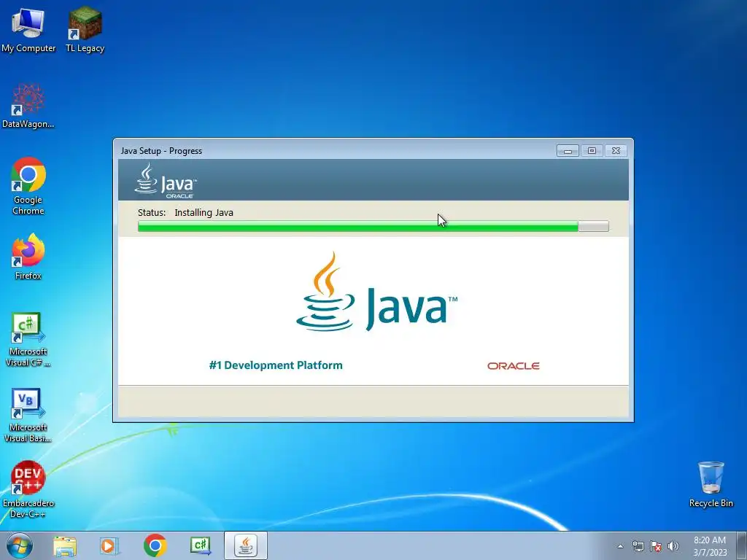747x560 pixels.
Task: Click the Java Oracle logo in header
Action: (x=166, y=181)
